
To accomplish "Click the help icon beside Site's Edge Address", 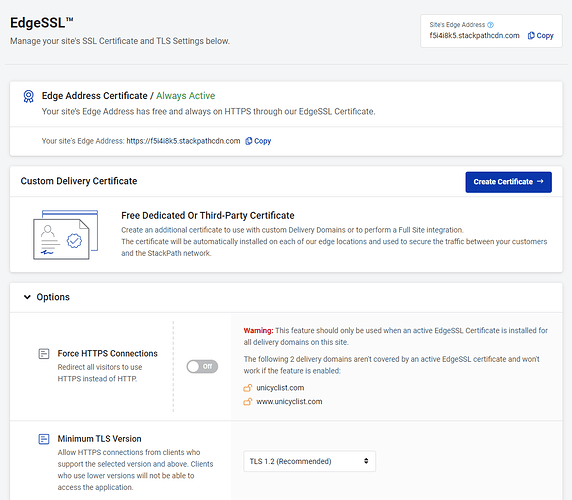I will click(x=491, y=25).
